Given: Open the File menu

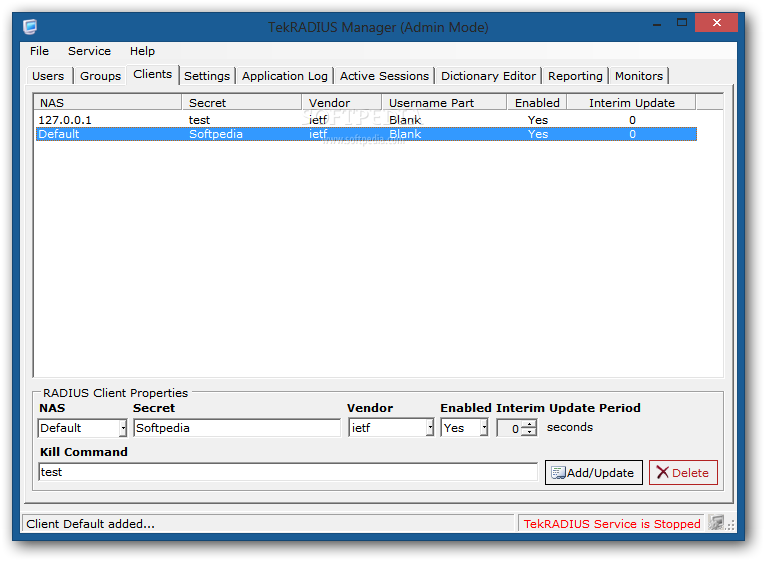Looking at the screenshot, I should click(x=39, y=51).
